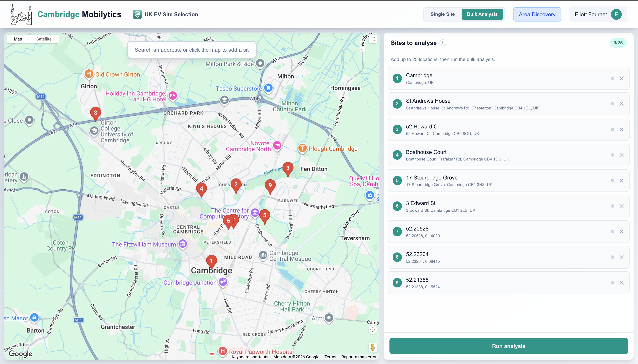
Task: Open Keyboard shortcuts link on map
Action: [250, 357]
